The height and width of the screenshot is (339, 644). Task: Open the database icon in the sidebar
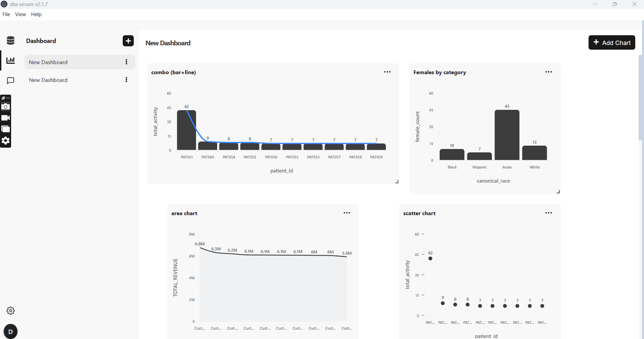(x=10, y=41)
